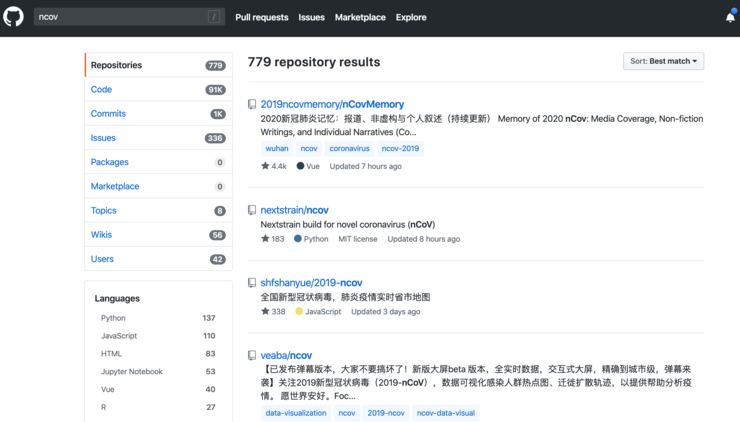Select the Users results category
The width and height of the screenshot is (740, 422).
[x=159, y=259]
